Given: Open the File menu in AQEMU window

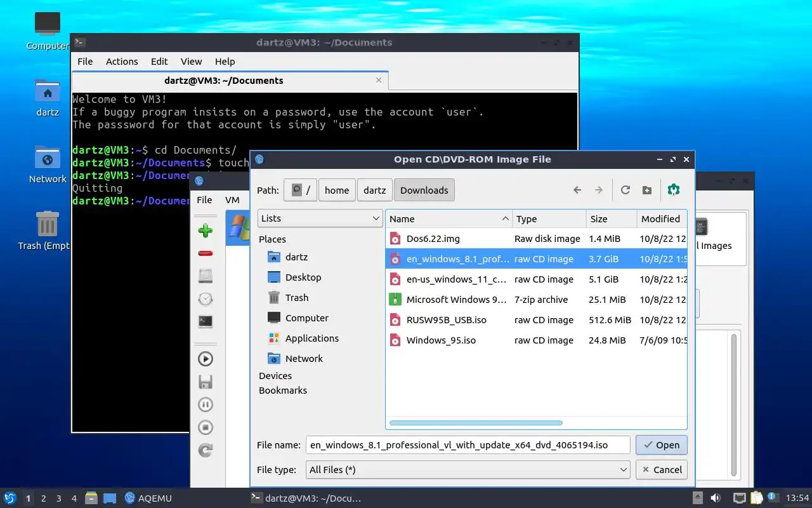Looking at the screenshot, I should tap(204, 199).
